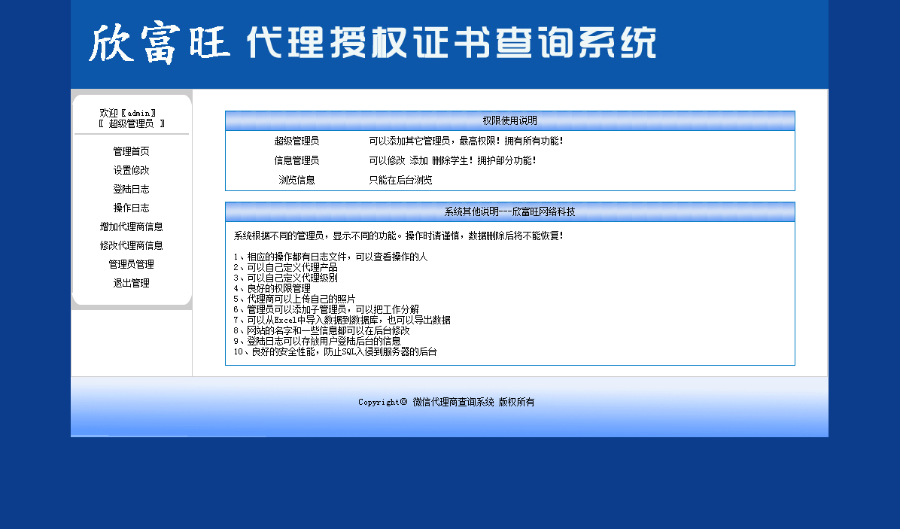Click description 可以添加其它管理员，最高权限
This screenshot has height=529, width=900.
coord(465,141)
